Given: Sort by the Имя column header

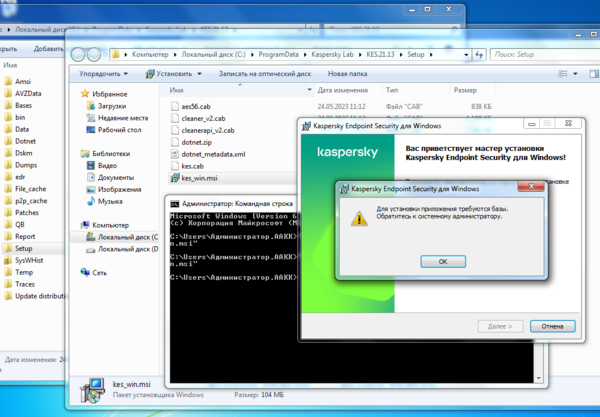Looking at the screenshot, I should click(176, 90).
